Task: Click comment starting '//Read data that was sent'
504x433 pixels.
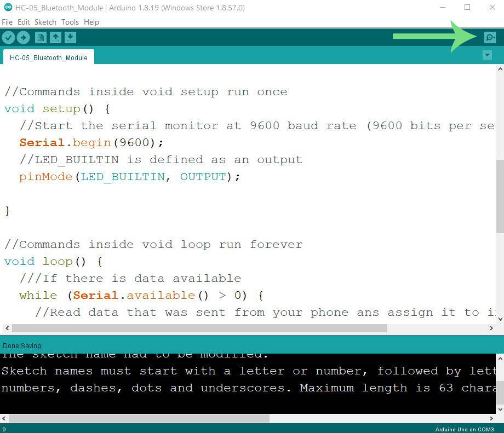Action: pos(265,312)
